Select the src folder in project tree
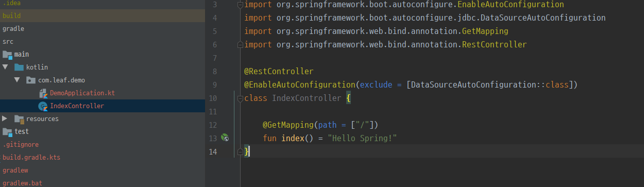The image size is (644, 187). coord(103,42)
